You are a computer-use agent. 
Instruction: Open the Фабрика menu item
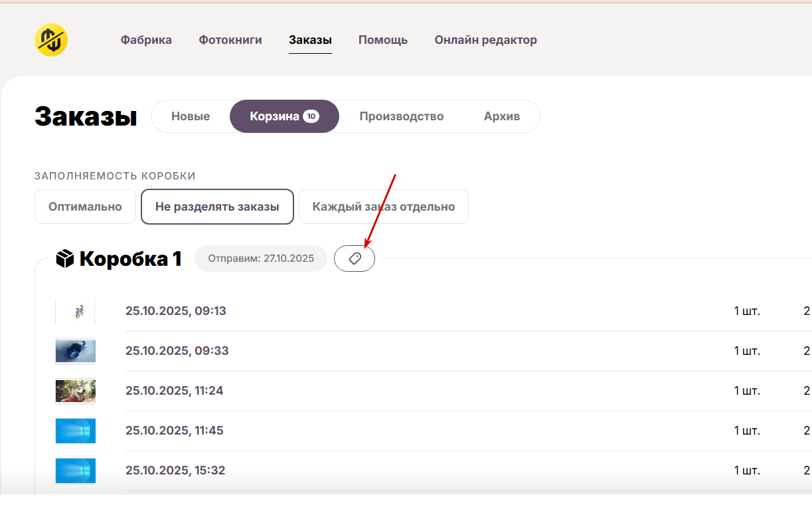coord(146,40)
